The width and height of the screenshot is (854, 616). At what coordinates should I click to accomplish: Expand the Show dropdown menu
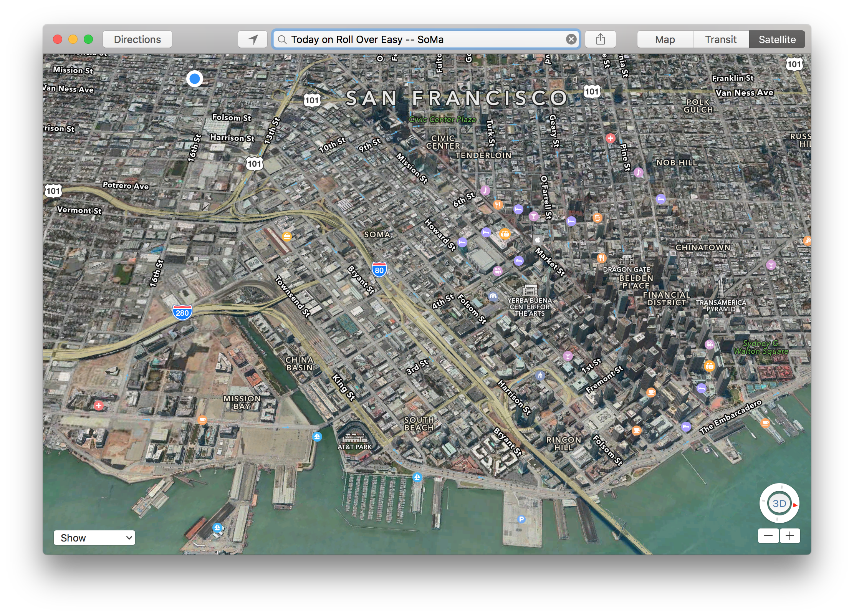point(94,538)
